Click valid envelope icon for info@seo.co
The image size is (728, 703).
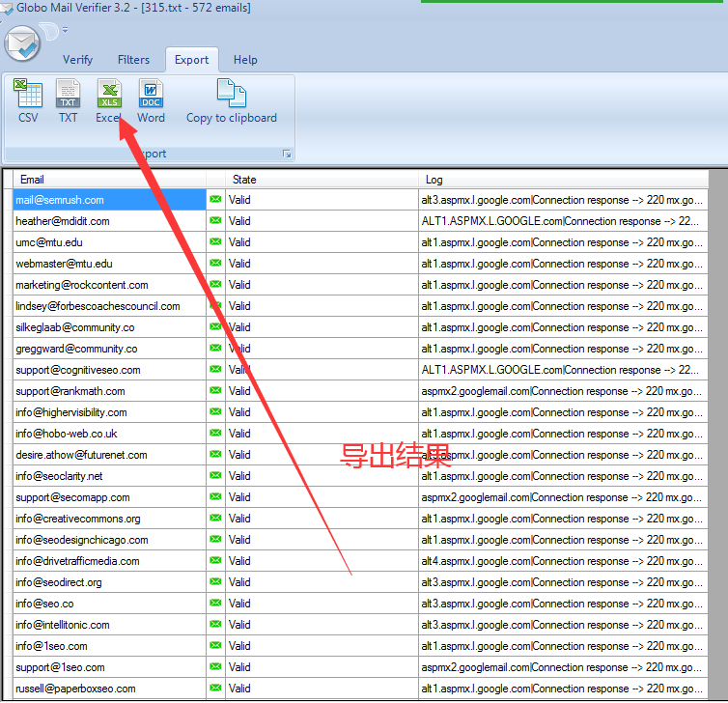tap(215, 604)
